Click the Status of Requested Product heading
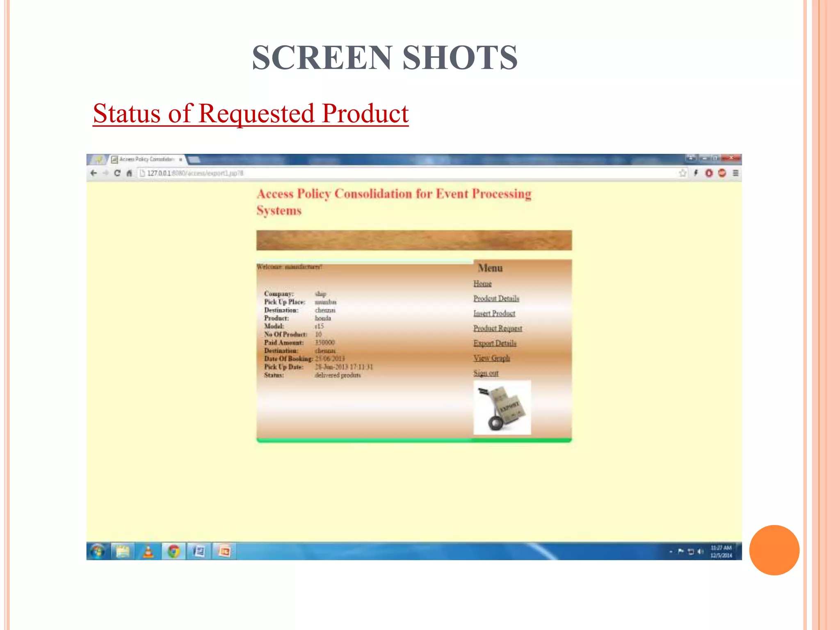Screen dimensions: 840x630 (x=251, y=113)
